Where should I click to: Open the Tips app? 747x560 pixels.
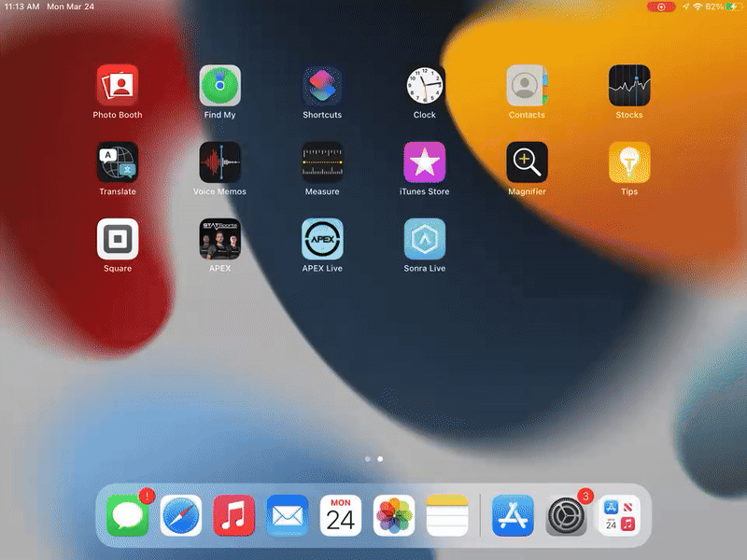point(628,161)
